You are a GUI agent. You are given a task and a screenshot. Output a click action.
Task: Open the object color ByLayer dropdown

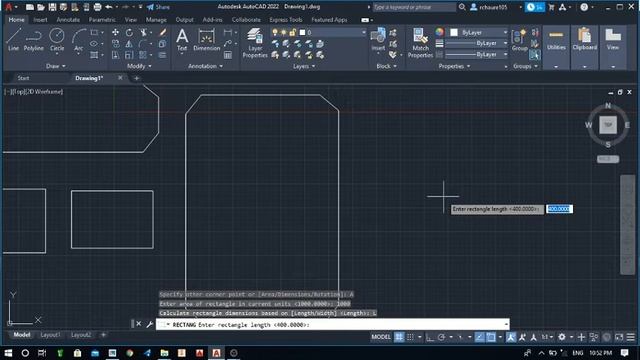[x=479, y=32]
